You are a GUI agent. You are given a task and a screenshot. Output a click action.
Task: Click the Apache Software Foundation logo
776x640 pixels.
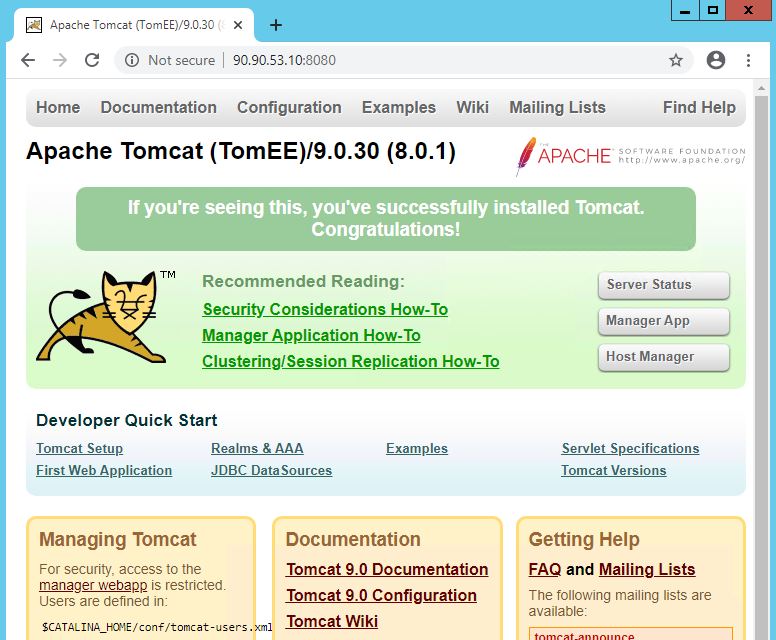click(630, 156)
